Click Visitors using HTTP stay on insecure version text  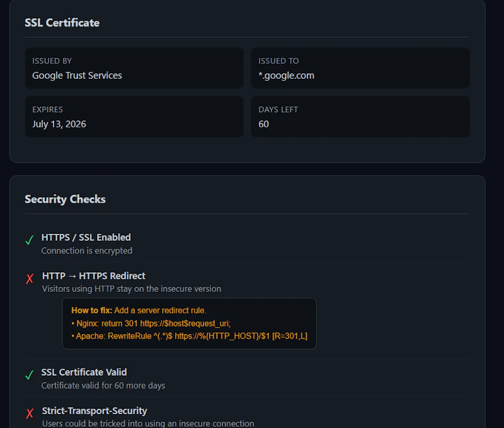132,289
